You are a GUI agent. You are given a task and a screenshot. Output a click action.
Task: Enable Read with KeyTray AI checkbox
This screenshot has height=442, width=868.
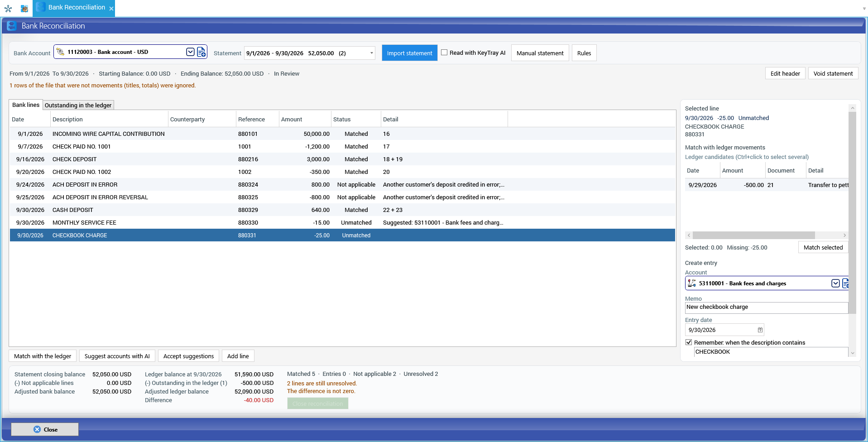tap(444, 53)
